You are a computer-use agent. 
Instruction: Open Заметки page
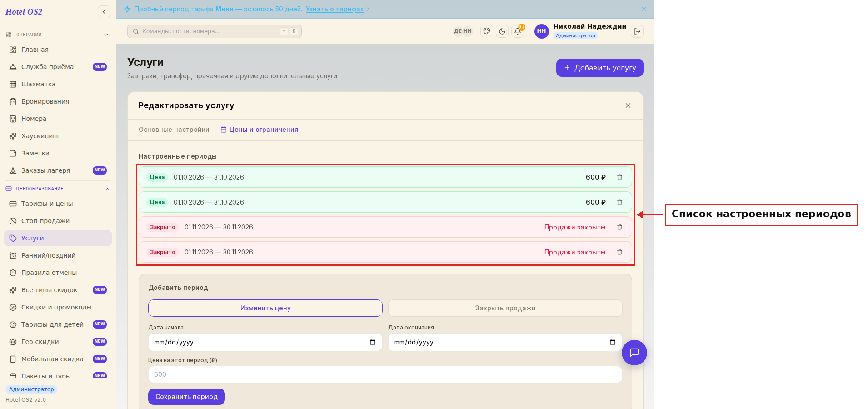tap(58, 153)
